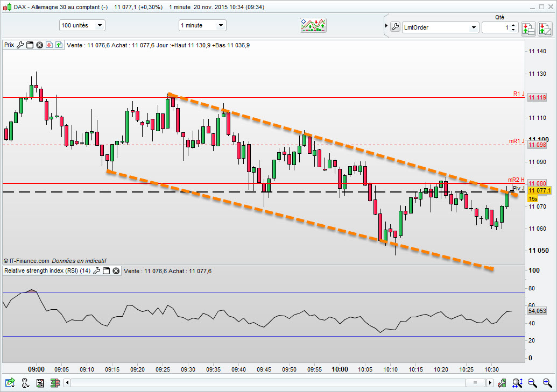Click the 11 119 price tag
Viewport: 557px width, 392px height.
coord(537,98)
